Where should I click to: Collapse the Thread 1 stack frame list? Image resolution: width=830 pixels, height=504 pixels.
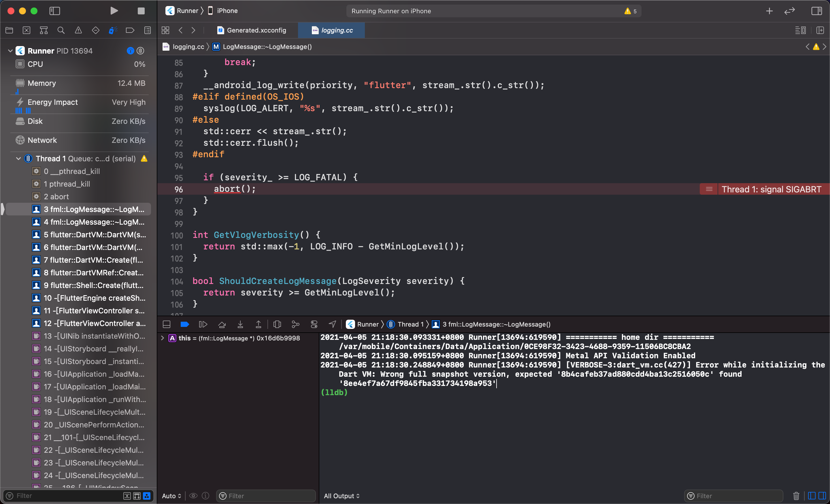[18, 158]
